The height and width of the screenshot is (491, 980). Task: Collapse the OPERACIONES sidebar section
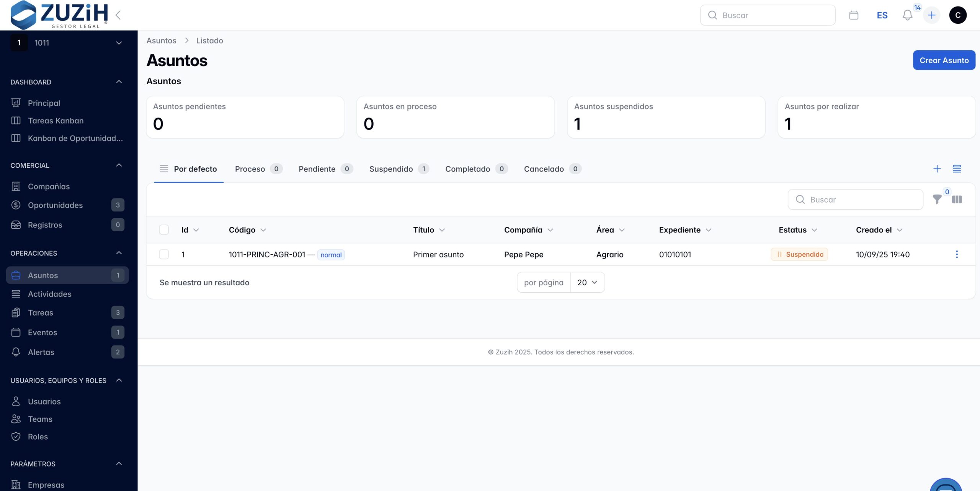(x=119, y=253)
